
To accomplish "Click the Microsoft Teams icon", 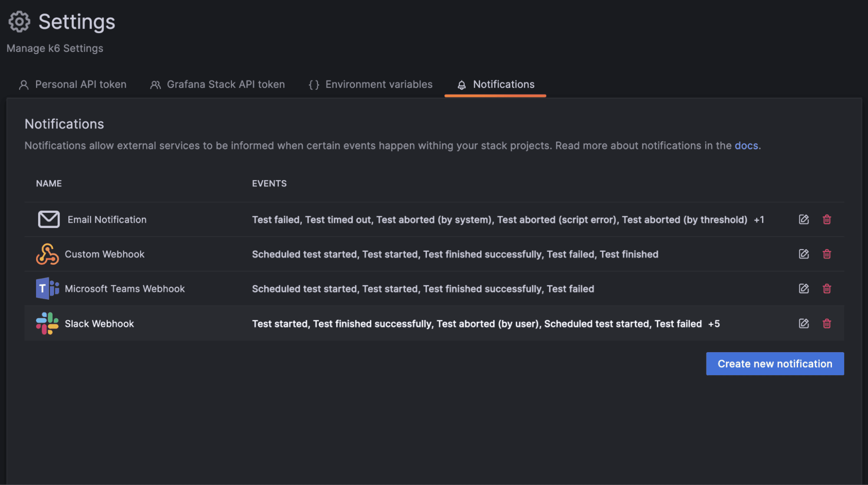I will [48, 288].
